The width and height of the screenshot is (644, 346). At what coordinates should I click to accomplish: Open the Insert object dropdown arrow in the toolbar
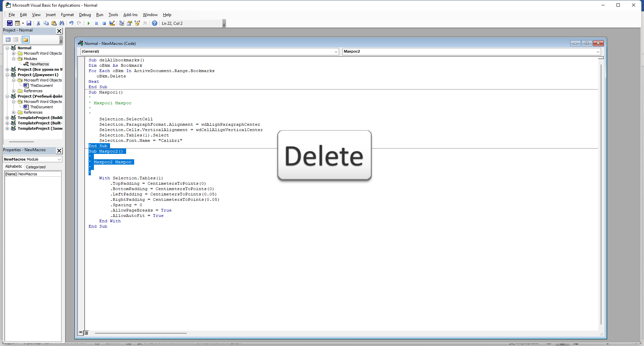point(23,23)
